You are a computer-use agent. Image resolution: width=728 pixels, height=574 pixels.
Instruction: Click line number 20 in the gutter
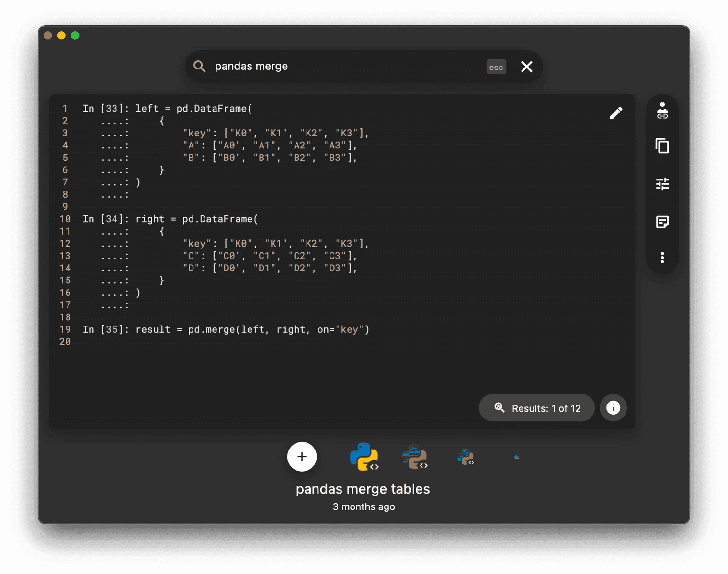65,342
